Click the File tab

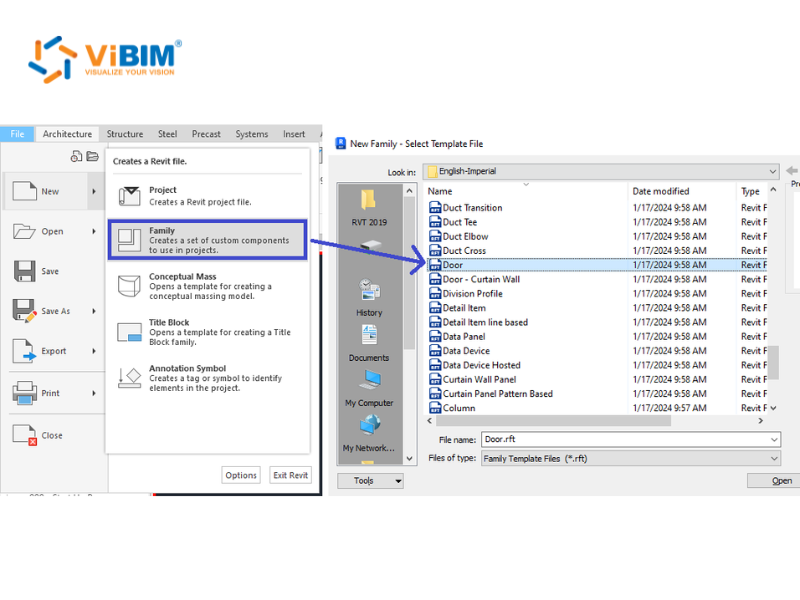pos(17,134)
